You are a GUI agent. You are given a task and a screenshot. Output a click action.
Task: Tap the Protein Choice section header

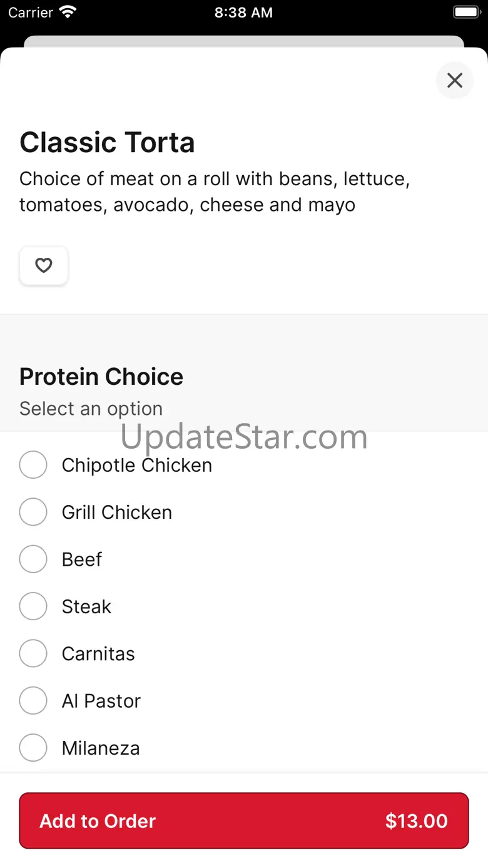[x=101, y=377]
